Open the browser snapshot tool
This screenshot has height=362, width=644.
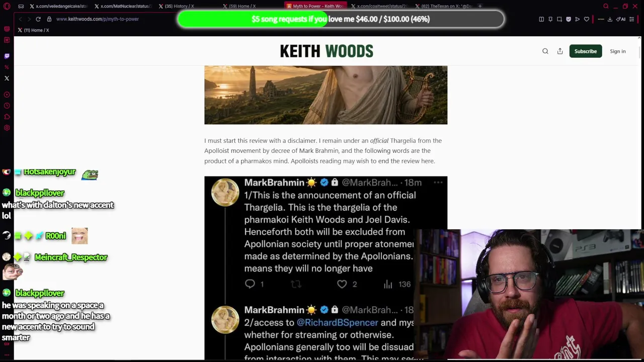[x=559, y=19]
